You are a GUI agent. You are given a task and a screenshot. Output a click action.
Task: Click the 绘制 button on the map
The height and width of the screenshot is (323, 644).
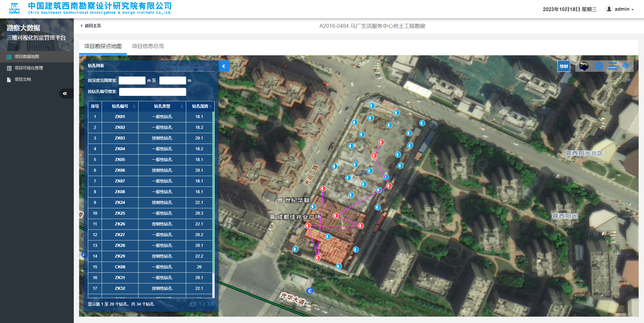[x=564, y=66]
